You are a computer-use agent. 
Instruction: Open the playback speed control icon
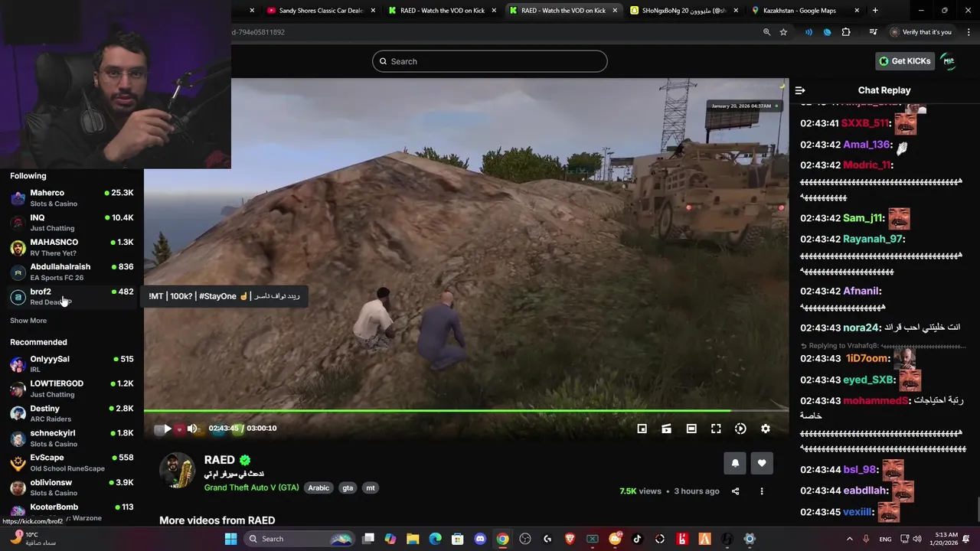pyautogui.click(x=740, y=429)
